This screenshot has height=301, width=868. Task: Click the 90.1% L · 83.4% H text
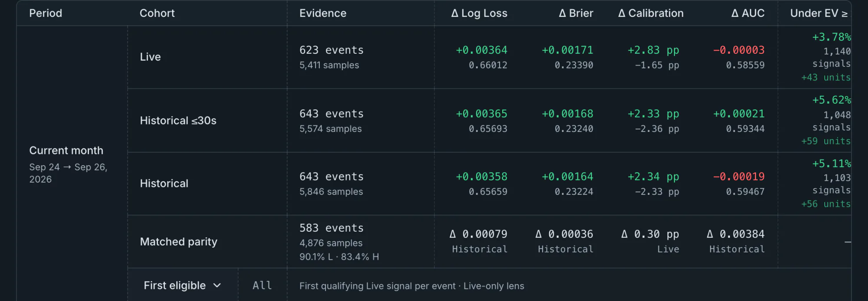coord(339,257)
